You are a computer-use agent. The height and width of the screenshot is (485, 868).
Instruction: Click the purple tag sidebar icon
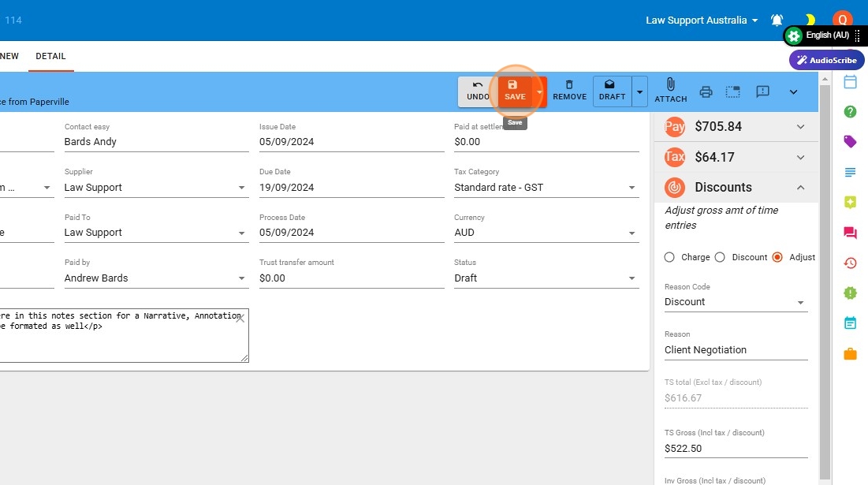pos(850,142)
